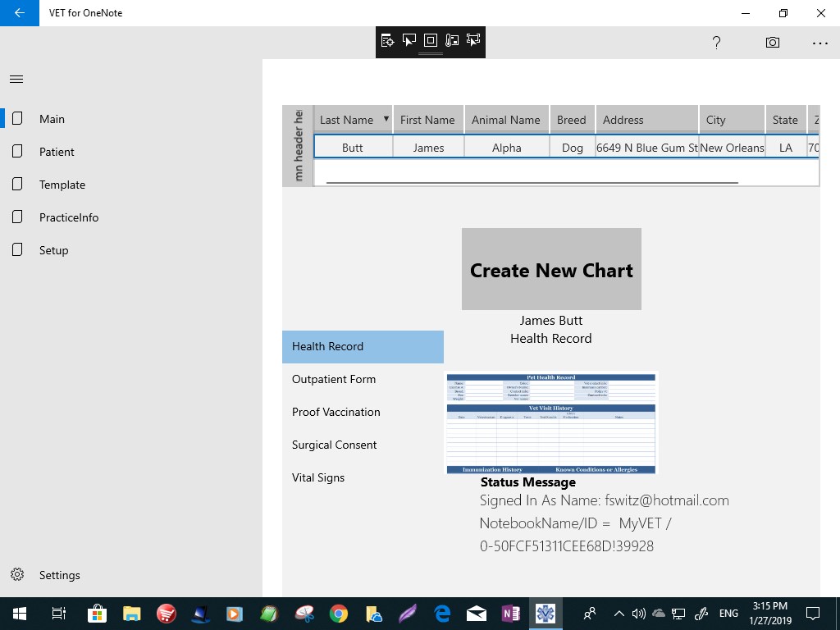Go to the PracticeInfo page
The width and height of the screenshot is (840, 630).
coord(131,217)
